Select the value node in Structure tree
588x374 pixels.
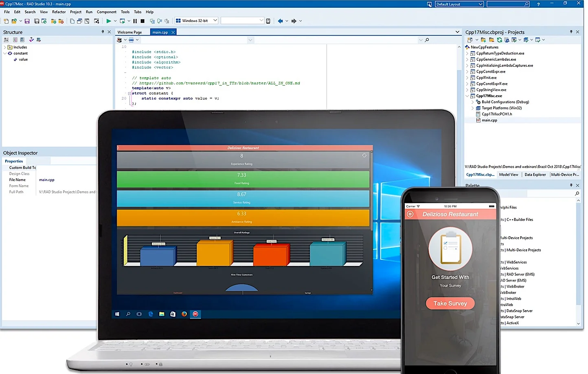[x=23, y=59]
